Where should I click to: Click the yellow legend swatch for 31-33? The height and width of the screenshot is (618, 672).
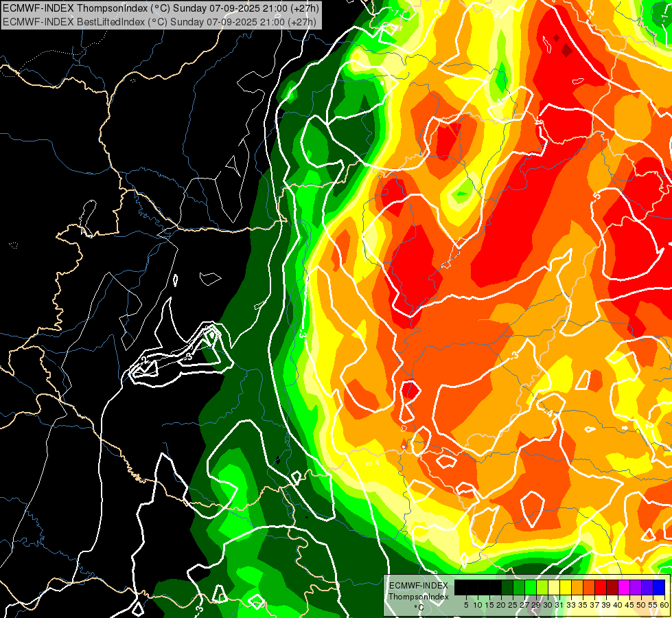(566, 587)
